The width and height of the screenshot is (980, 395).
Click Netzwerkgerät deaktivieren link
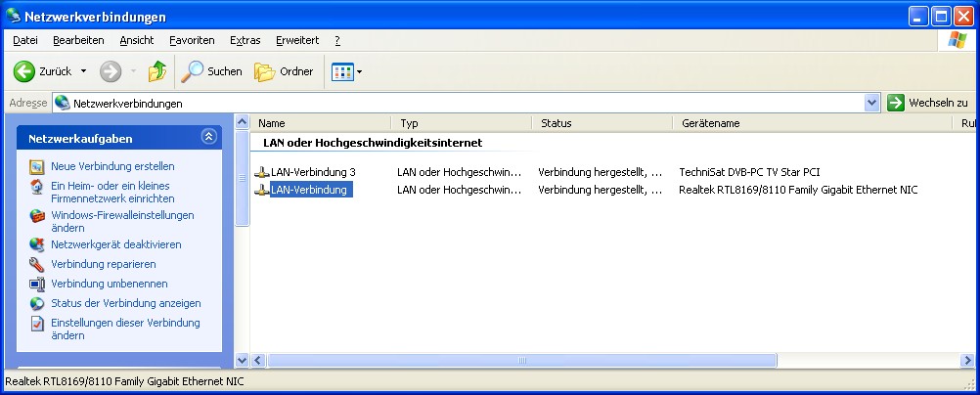[115, 244]
